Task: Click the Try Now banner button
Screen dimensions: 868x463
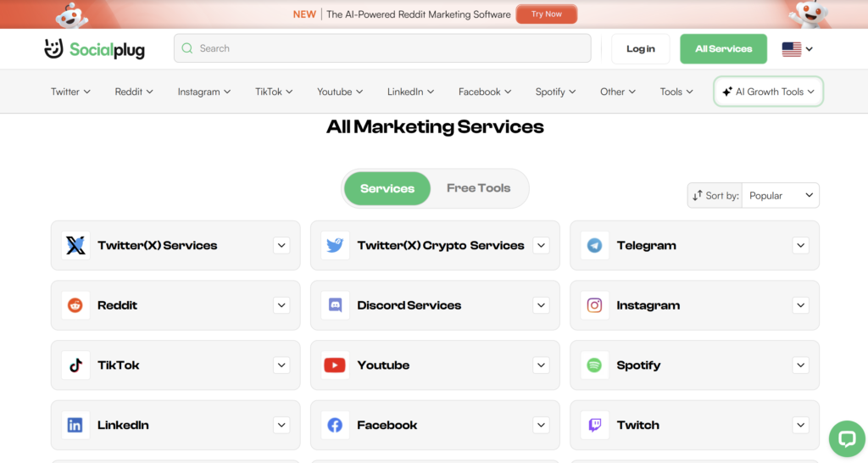Action: click(547, 14)
